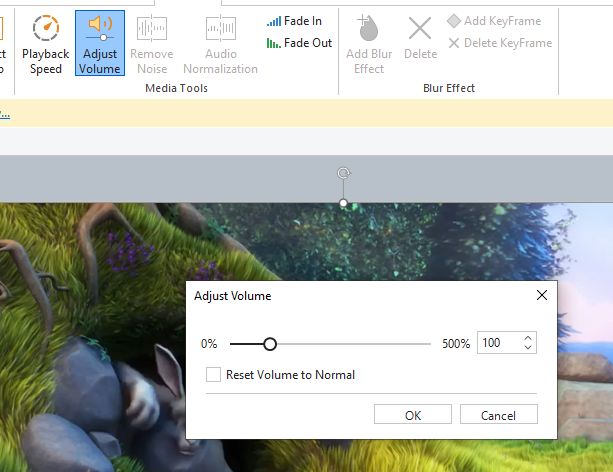The width and height of the screenshot is (613, 472).
Task: Increase volume with the up spinner arrow
Action: coord(528,338)
